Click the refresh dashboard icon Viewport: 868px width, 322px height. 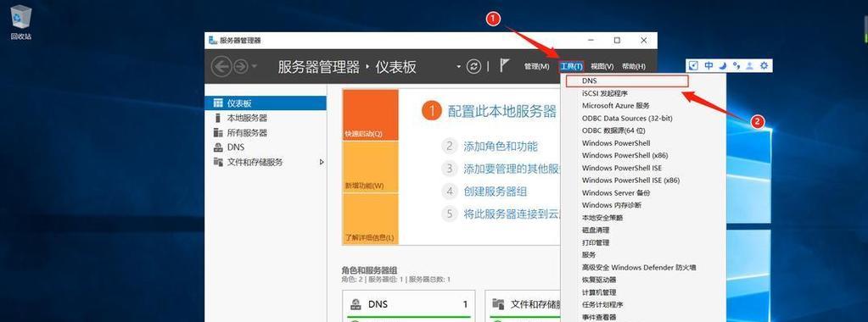click(x=473, y=66)
